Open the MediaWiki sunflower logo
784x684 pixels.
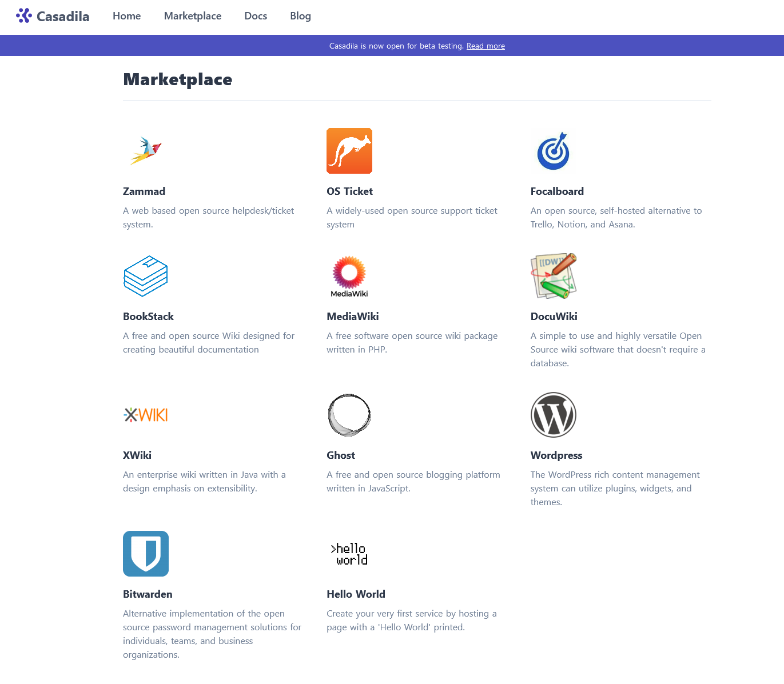(x=349, y=276)
